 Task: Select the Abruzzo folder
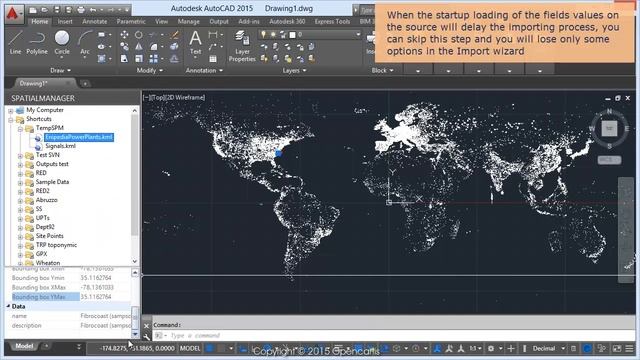(46, 200)
